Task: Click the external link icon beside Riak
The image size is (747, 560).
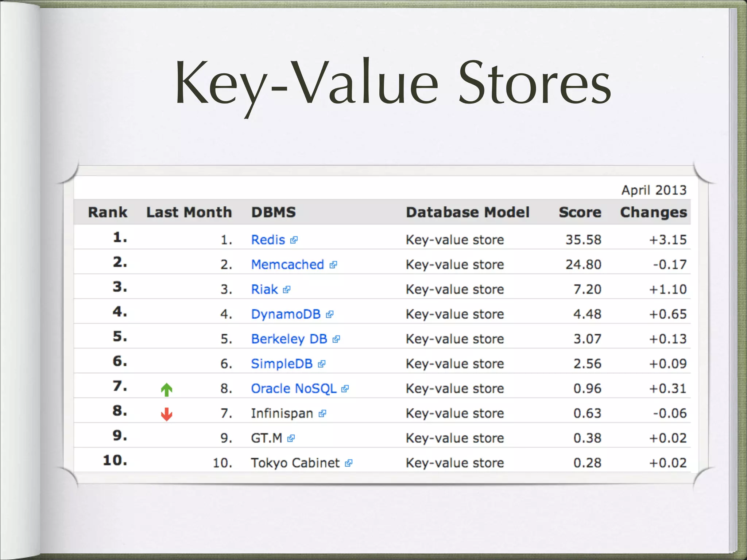Action: click(287, 290)
